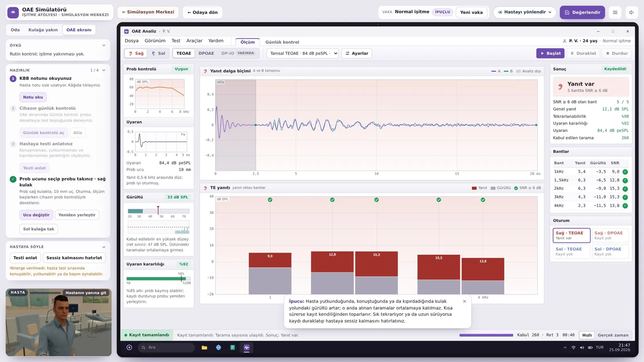Click the volume tray icon
The height and width of the screenshot is (362, 644).
click(x=582, y=348)
